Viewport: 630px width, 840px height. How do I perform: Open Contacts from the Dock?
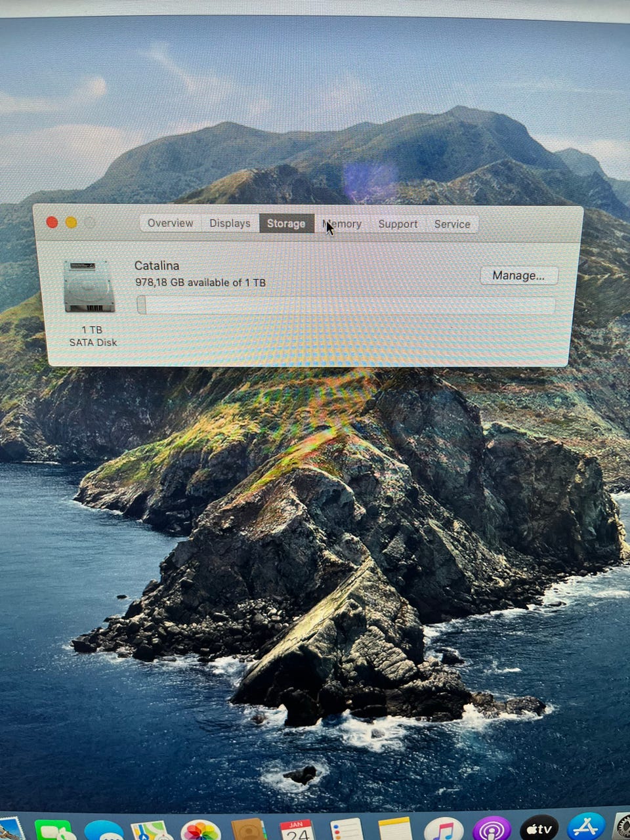click(x=249, y=830)
